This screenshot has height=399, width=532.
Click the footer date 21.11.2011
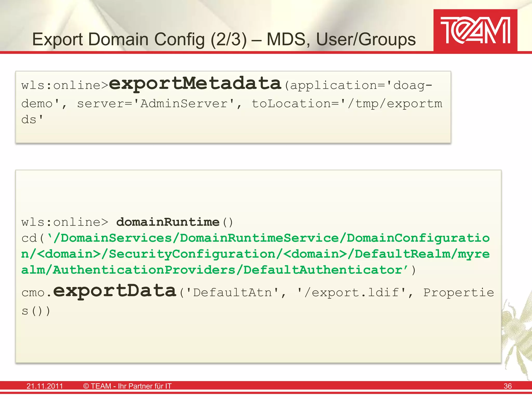pos(45,386)
